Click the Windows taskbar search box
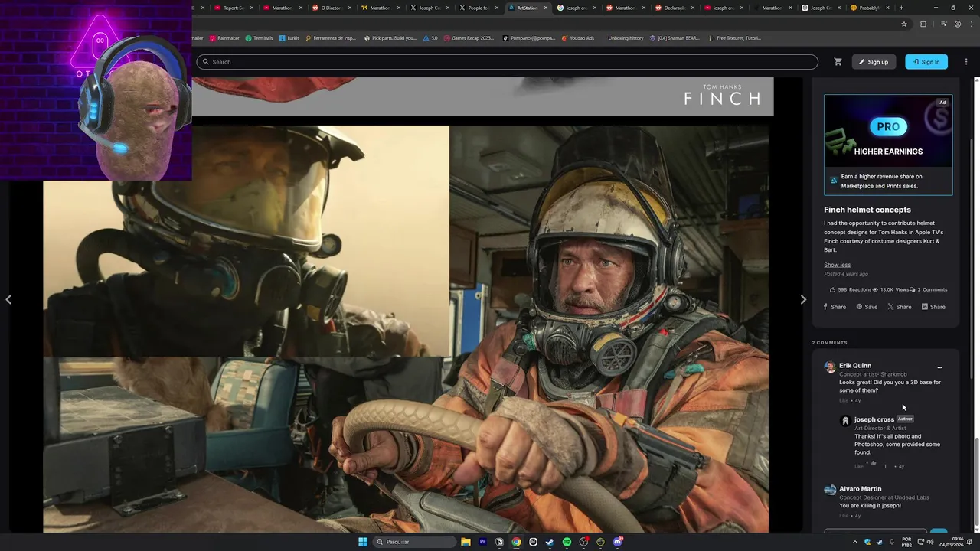This screenshot has height=551, width=980. point(414,542)
